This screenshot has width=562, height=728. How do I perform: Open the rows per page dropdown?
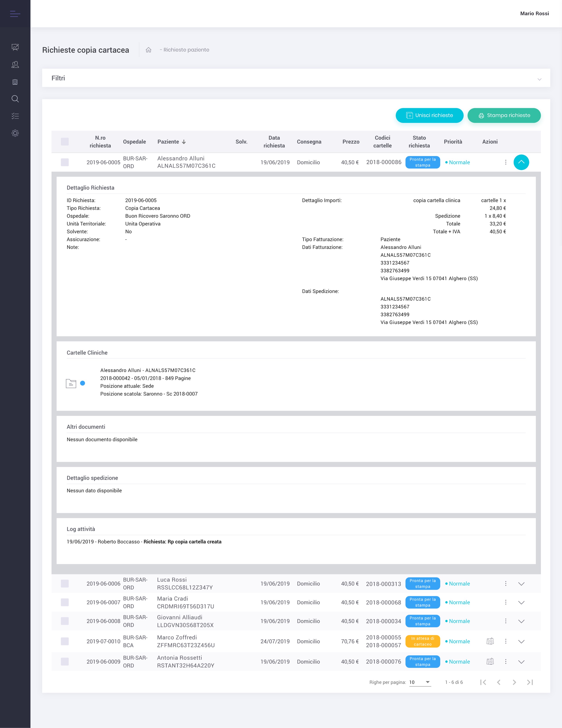pos(420,682)
